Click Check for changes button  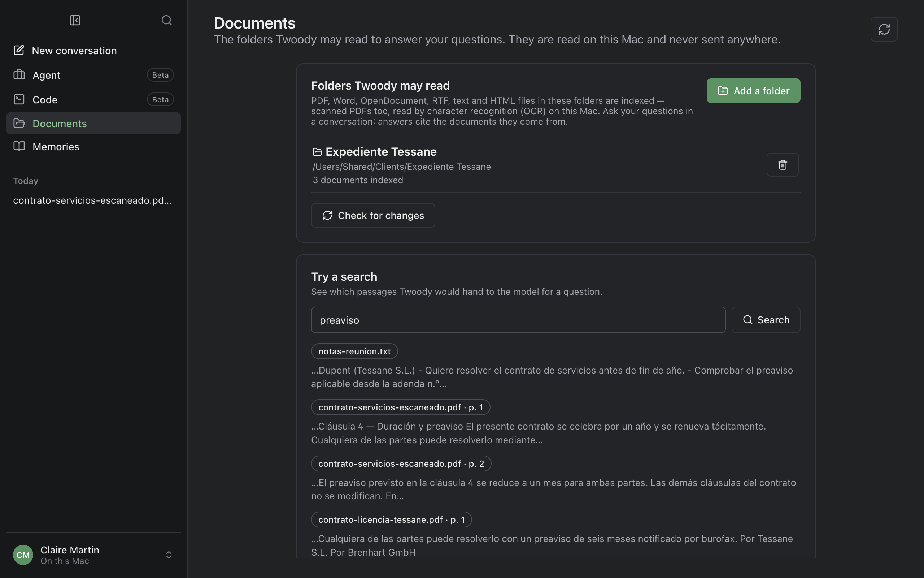click(x=373, y=215)
